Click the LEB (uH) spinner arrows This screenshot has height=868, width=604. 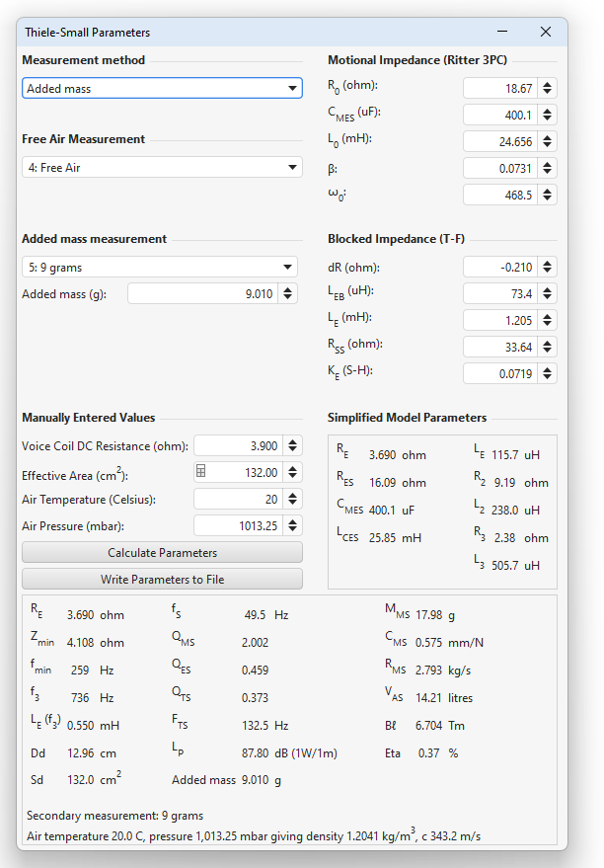pyautogui.click(x=547, y=294)
